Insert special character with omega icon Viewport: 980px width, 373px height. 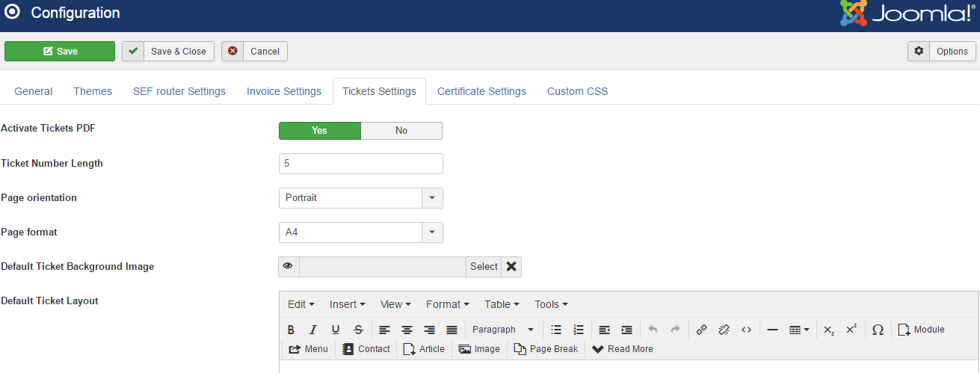(x=878, y=330)
